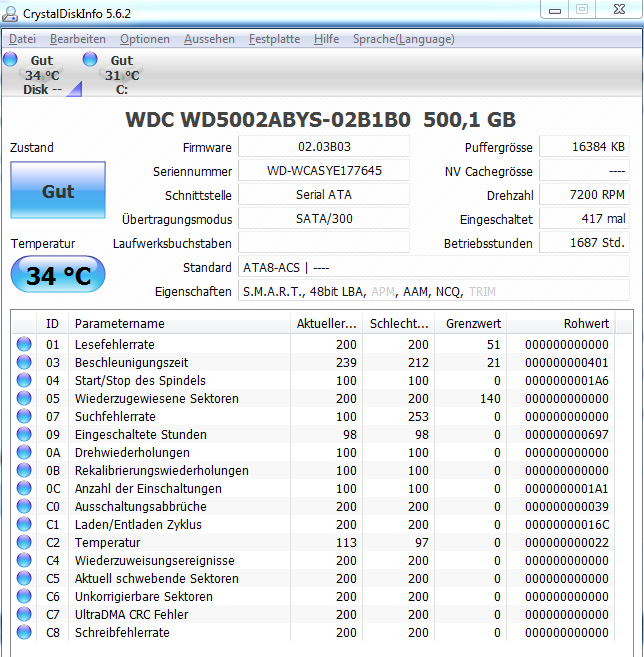Click the Standard field ATA8-ACS
Viewport: 644px width, 657px height.
(x=434, y=267)
